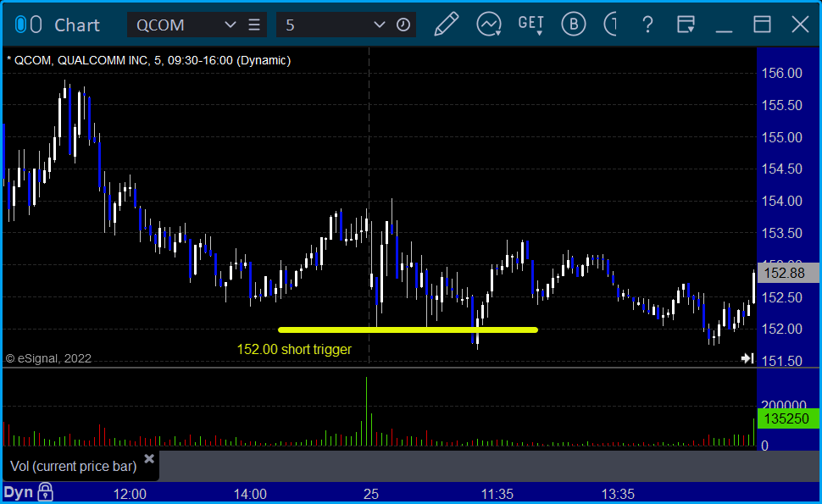The height and width of the screenshot is (504, 822).
Task: Click the second outlined link icon before Chart
Action: pos(36,25)
